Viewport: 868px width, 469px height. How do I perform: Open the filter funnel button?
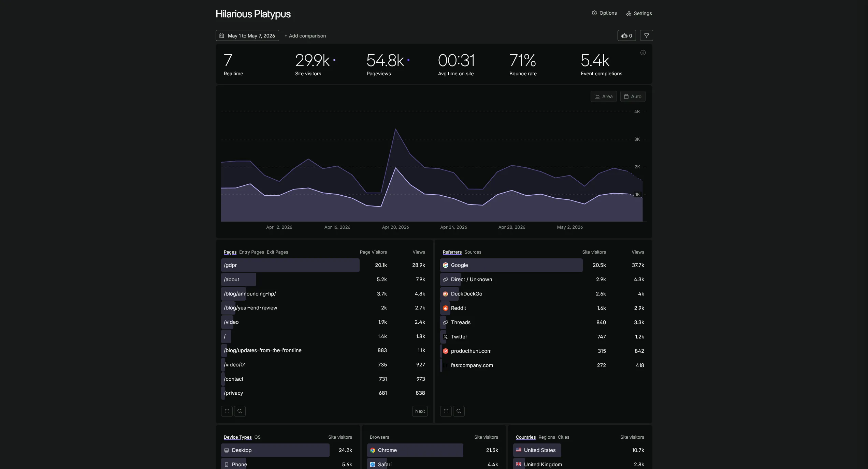646,35
